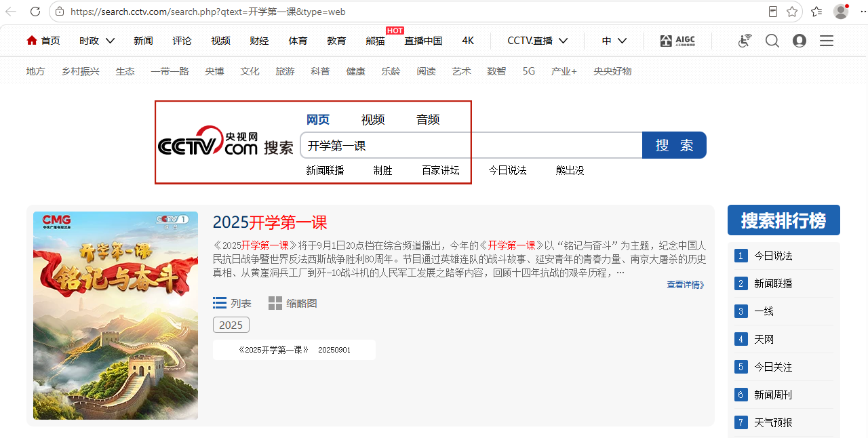Open ranking item 3 一线

point(764,311)
